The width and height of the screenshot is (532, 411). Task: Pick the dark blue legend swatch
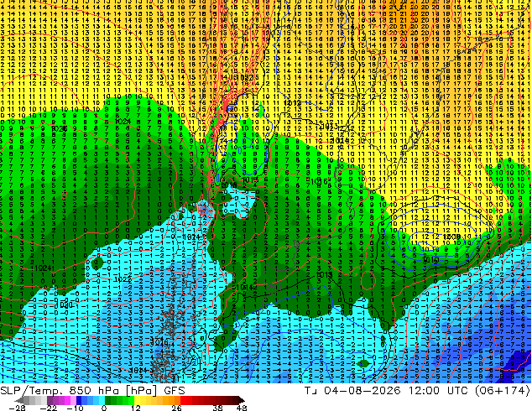pos(79,400)
